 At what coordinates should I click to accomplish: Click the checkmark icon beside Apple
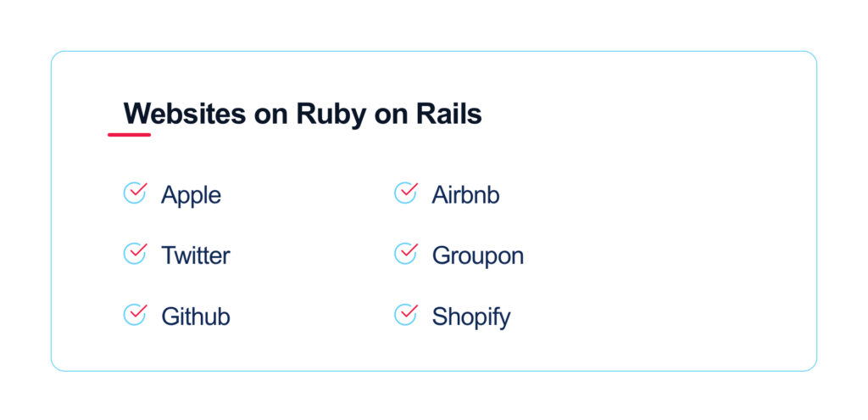pos(135,193)
